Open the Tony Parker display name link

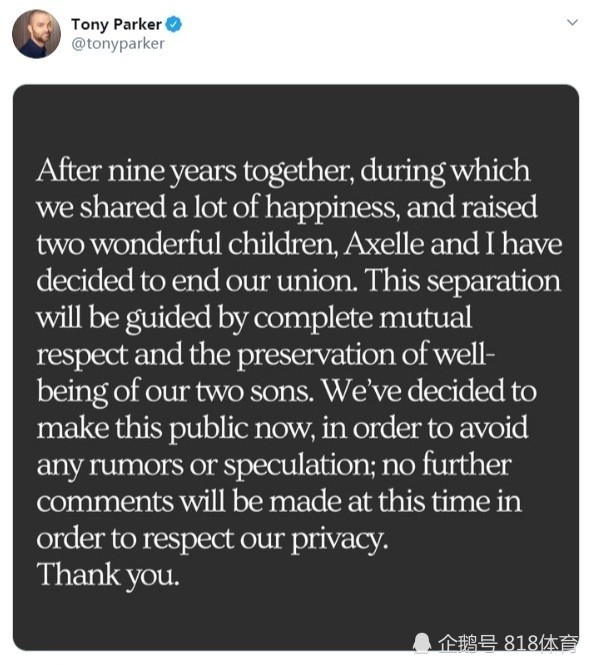116,24
